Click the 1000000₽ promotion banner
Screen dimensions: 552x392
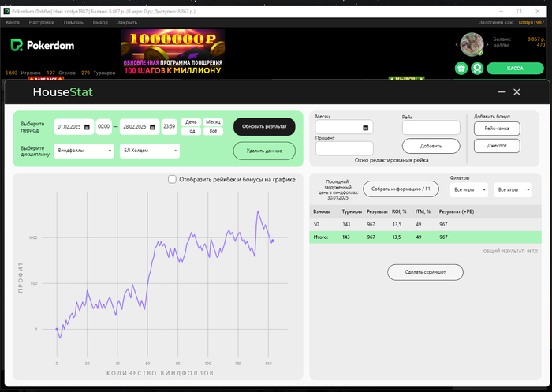(173, 52)
